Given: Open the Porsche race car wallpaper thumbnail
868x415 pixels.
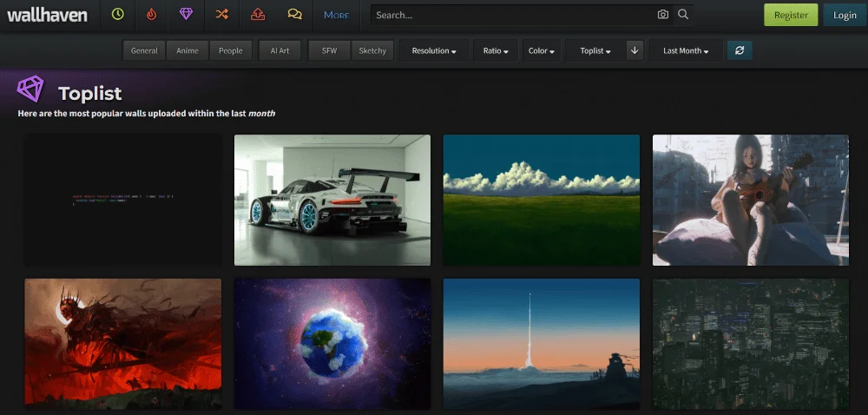Looking at the screenshot, I should tap(332, 200).
